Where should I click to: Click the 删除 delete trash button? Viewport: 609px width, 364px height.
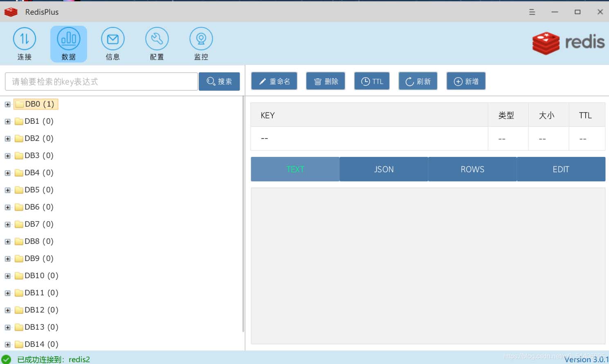[326, 81]
